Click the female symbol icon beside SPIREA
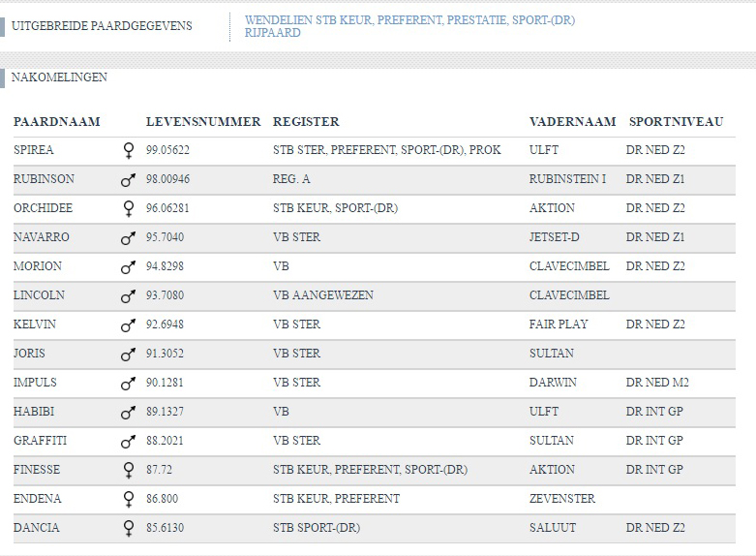Viewport: 756px width, 556px height. click(128, 150)
